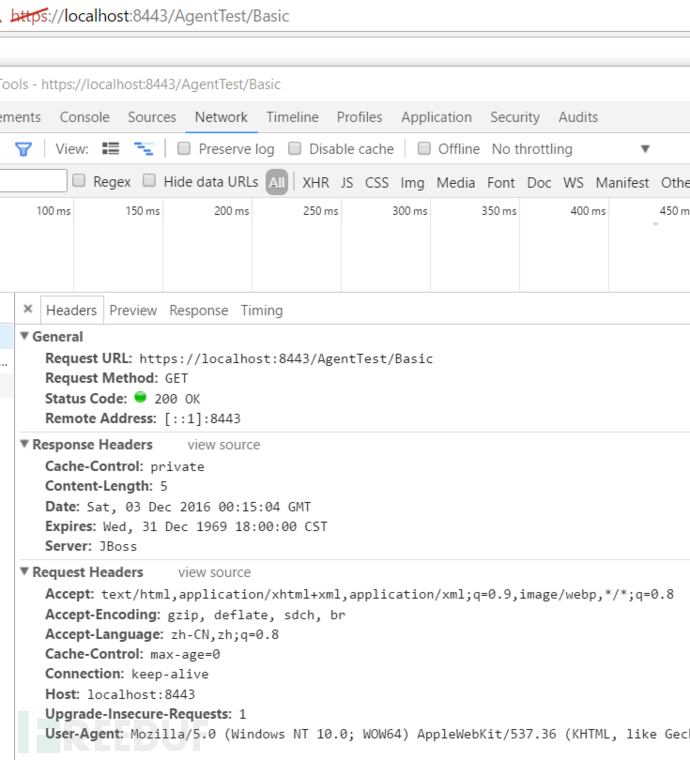Filter requests by Doc
This screenshot has width=690, height=760.
click(x=539, y=183)
